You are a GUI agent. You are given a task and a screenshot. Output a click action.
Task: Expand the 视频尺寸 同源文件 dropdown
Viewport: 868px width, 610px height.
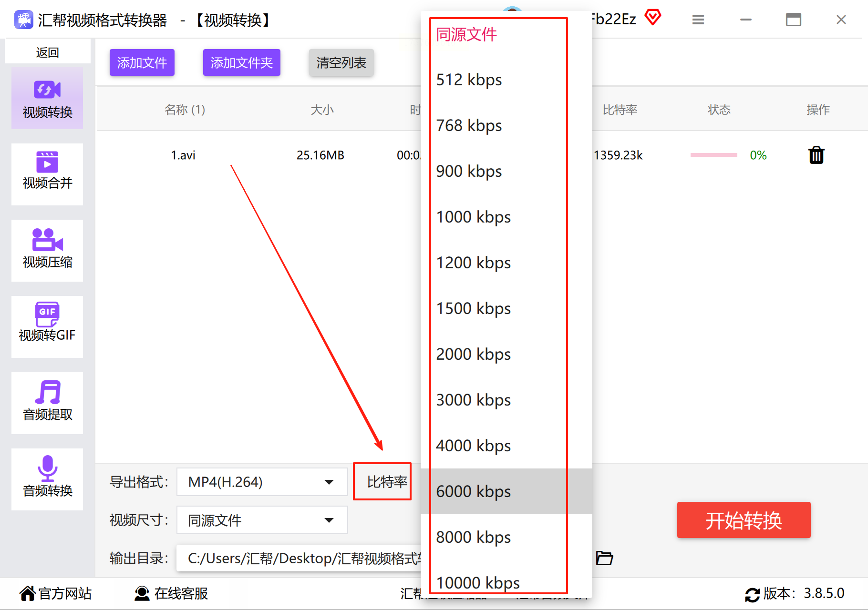tap(262, 520)
